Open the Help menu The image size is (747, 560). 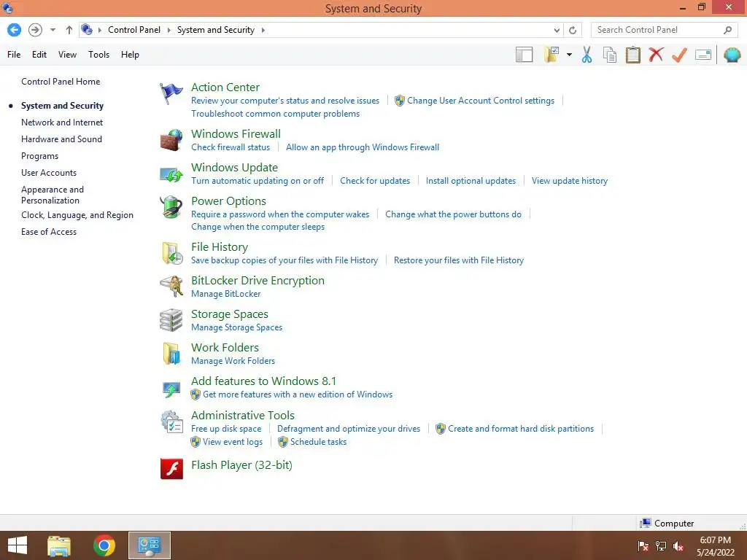[130, 55]
